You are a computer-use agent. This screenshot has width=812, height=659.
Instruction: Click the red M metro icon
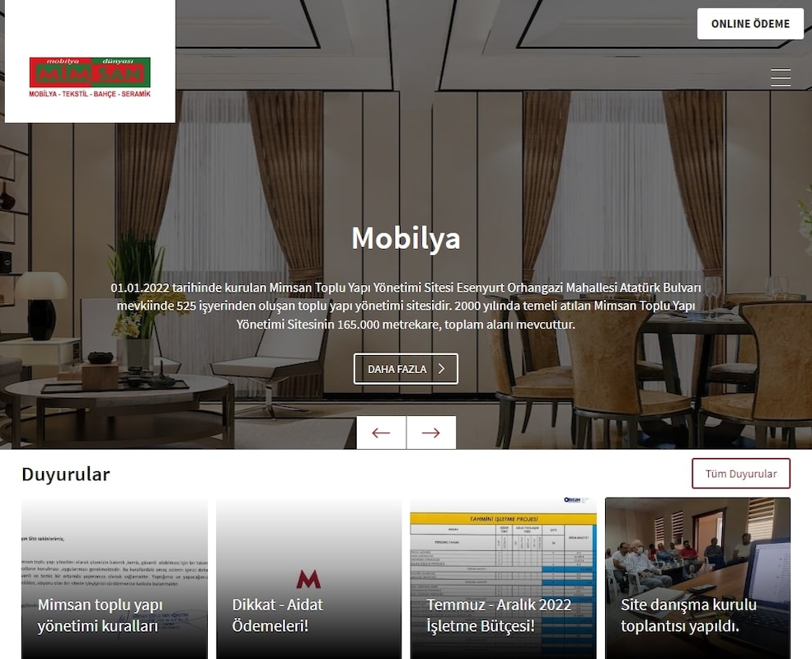(x=308, y=579)
